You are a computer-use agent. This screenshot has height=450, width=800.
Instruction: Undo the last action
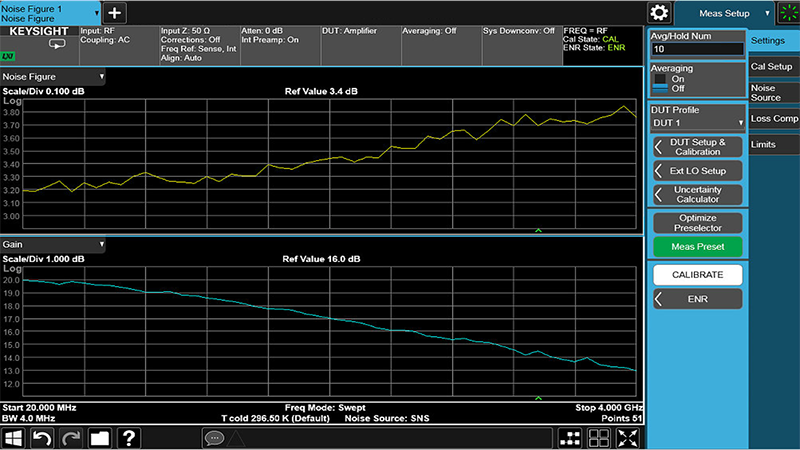43,437
